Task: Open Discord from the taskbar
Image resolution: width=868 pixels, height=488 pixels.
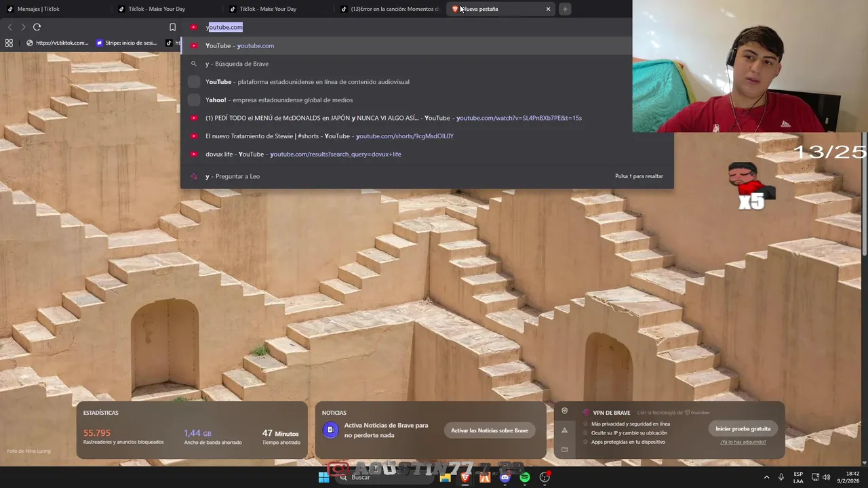Action: [x=505, y=477]
